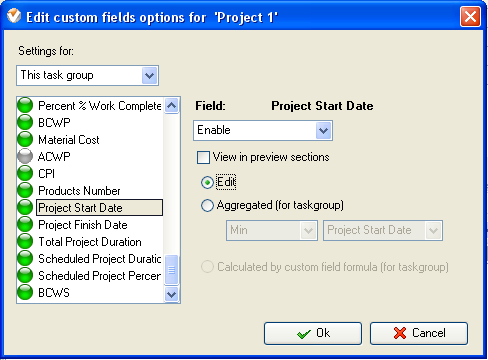Screen dimensions: 488x360
Task: Click the gray status ball beside ACWP
Action: (x=25, y=156)
